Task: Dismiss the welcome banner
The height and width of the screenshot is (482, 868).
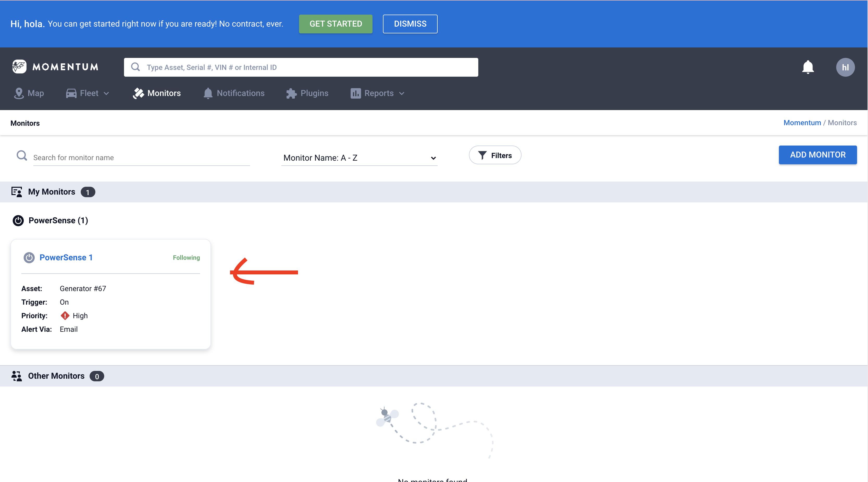Action: coord(410,24)
